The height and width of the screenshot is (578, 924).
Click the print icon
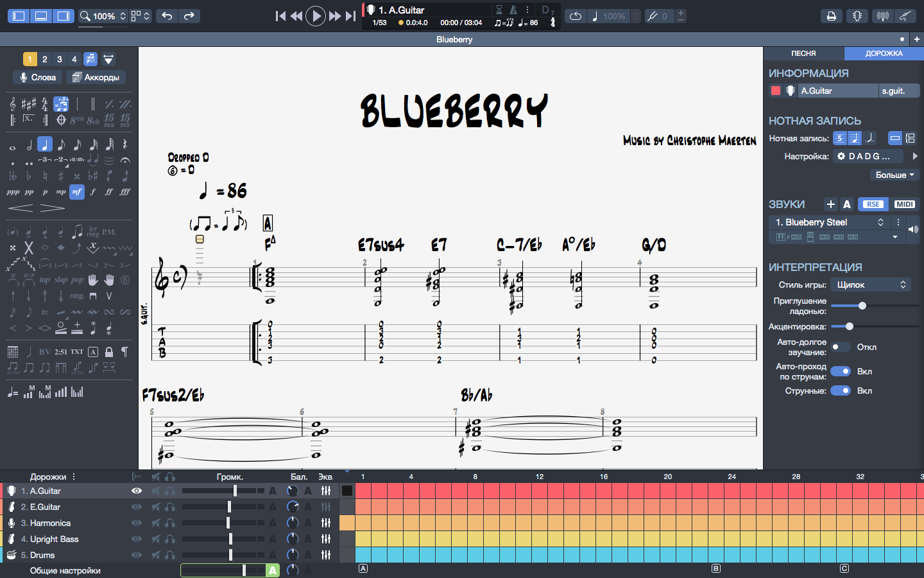[x=831, y=16]
